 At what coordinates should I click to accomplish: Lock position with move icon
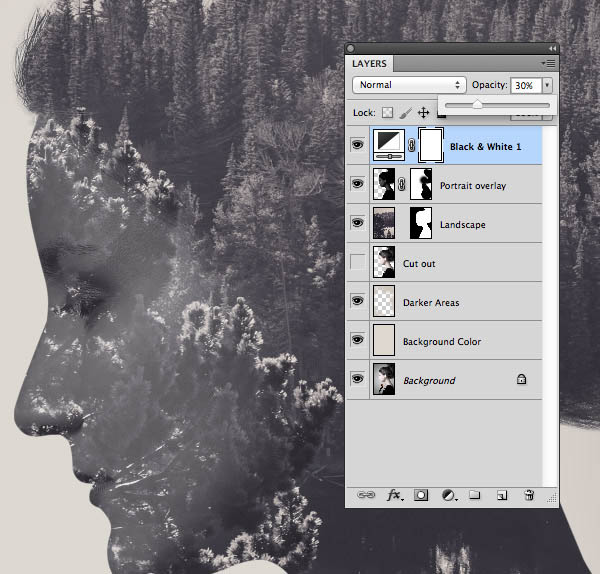tap(423, 113)
